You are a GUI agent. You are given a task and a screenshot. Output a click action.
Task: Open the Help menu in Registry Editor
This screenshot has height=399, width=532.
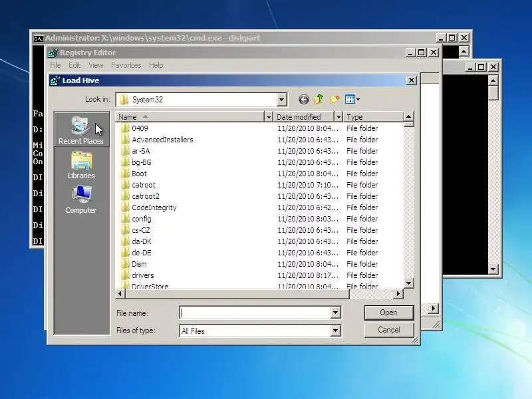156,65
